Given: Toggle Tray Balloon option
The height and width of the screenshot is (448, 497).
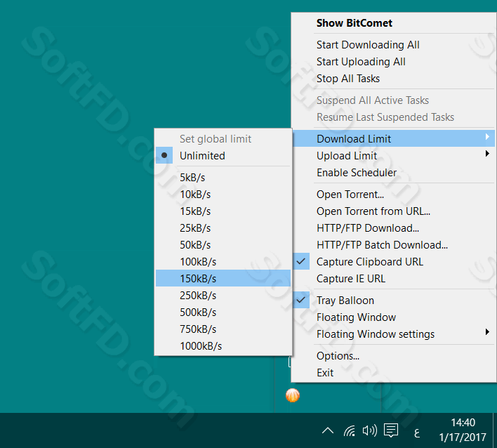Looking at the screenshot, I should [393, 301].
